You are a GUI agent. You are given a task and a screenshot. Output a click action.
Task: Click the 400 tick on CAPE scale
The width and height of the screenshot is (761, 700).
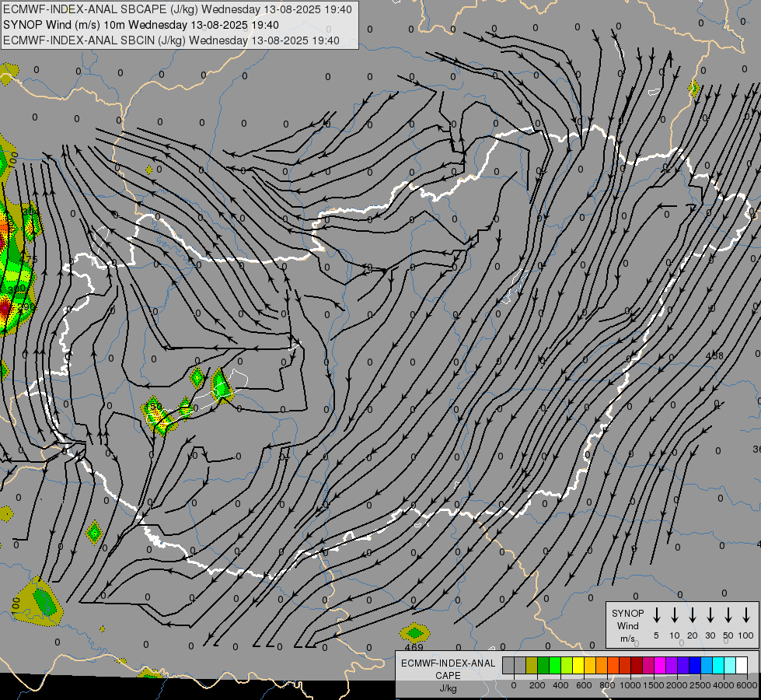[560, 685]
